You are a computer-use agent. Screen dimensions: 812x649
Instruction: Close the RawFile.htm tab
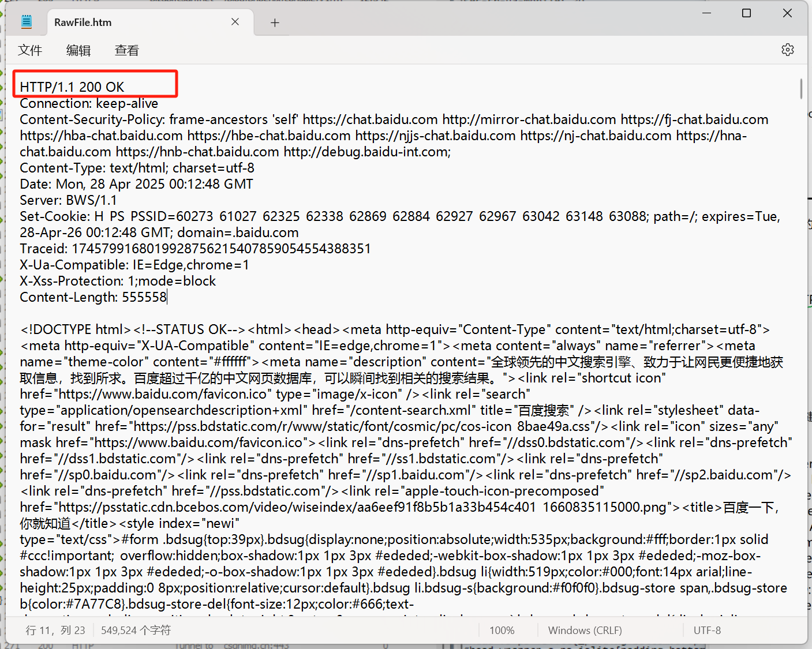(235, 22)
